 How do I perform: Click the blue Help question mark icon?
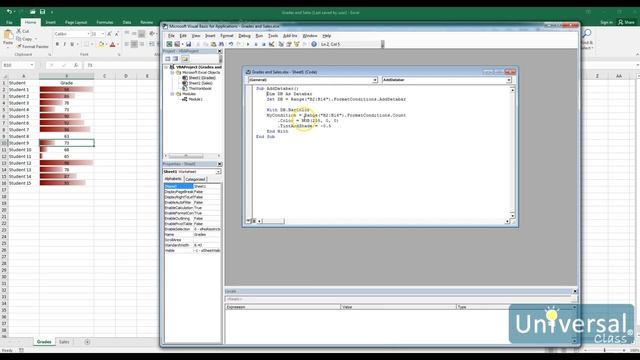[314, 44]
